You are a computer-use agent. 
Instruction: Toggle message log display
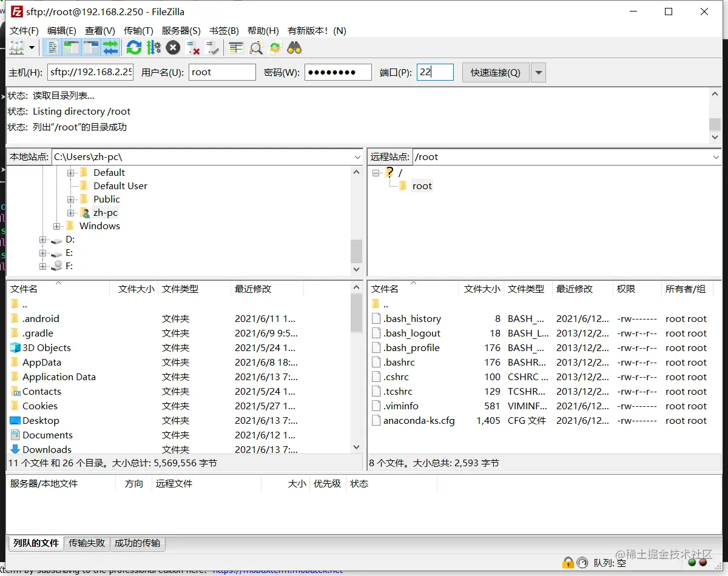pos(53,47)
